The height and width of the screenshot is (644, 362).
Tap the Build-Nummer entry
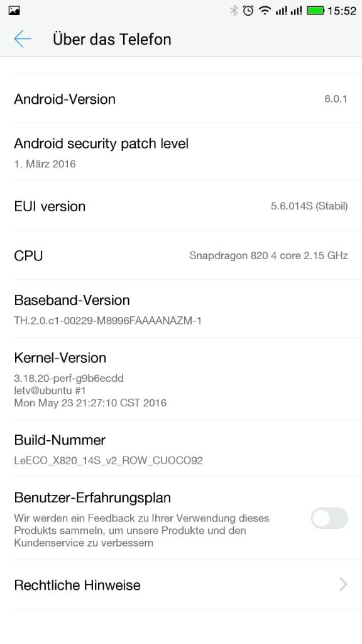click(181, 448)
